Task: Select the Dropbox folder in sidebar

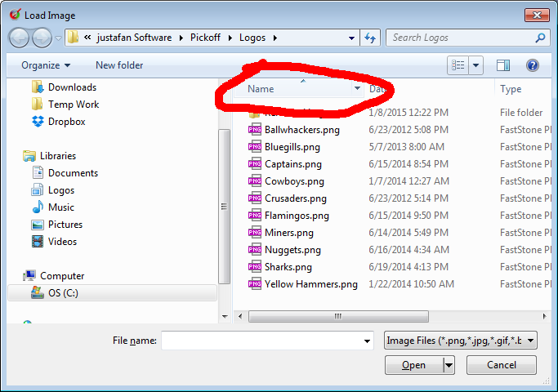Action: [x=66, y=122]
